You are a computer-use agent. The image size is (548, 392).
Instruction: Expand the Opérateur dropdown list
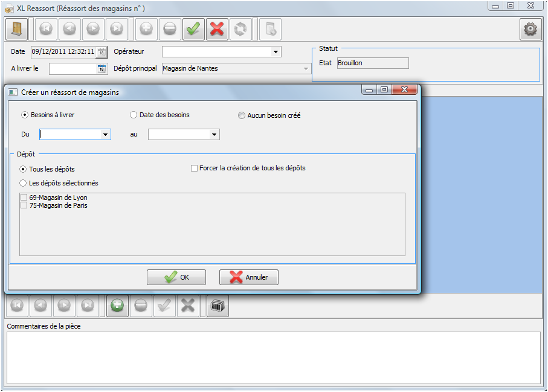[276, 52]
